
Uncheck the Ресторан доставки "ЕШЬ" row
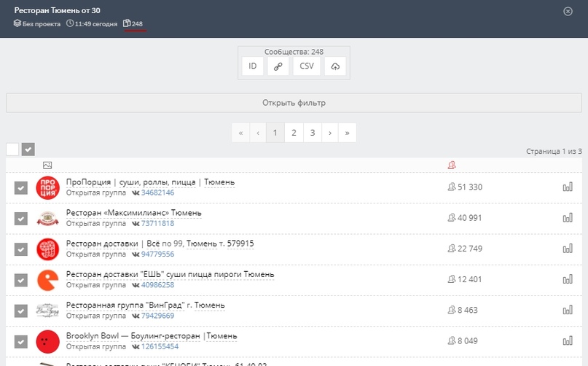21,280
